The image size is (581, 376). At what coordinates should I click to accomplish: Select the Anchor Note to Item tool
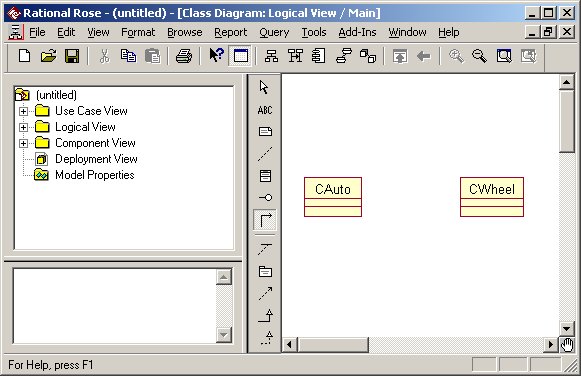point(265,154)
